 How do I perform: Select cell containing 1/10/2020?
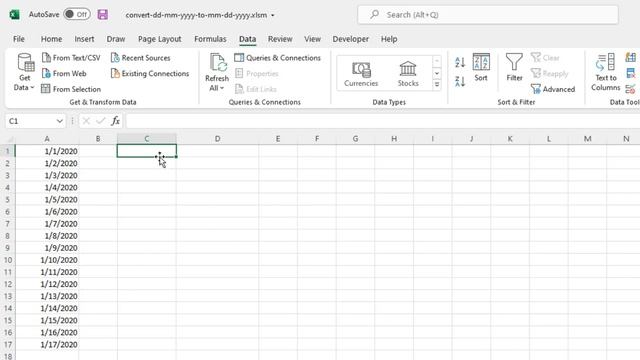point(47,260)
